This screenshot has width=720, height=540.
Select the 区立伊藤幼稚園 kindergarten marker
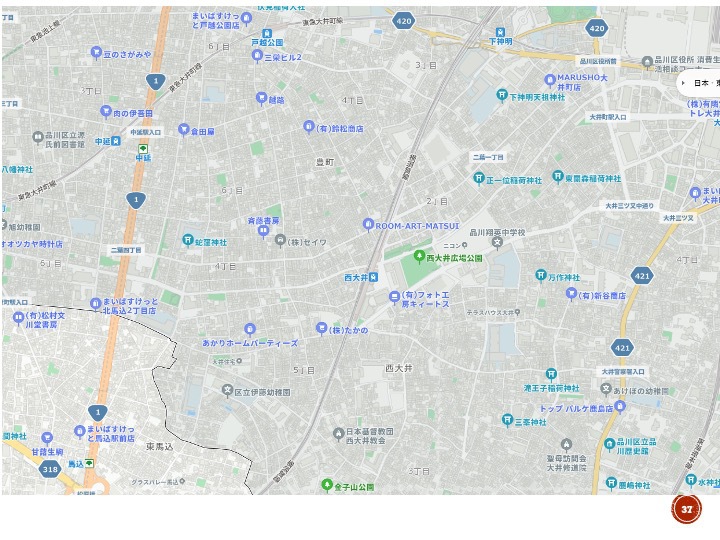click(227, 391)
